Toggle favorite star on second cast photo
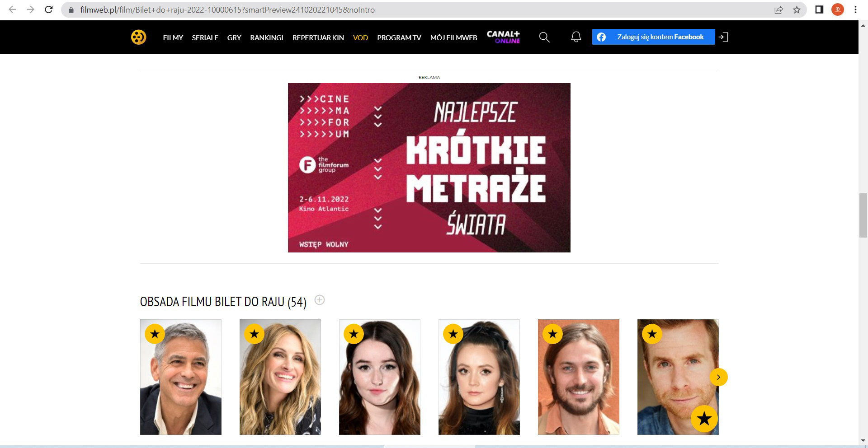Viewport: 868px width, 448px height. (254, 334)
